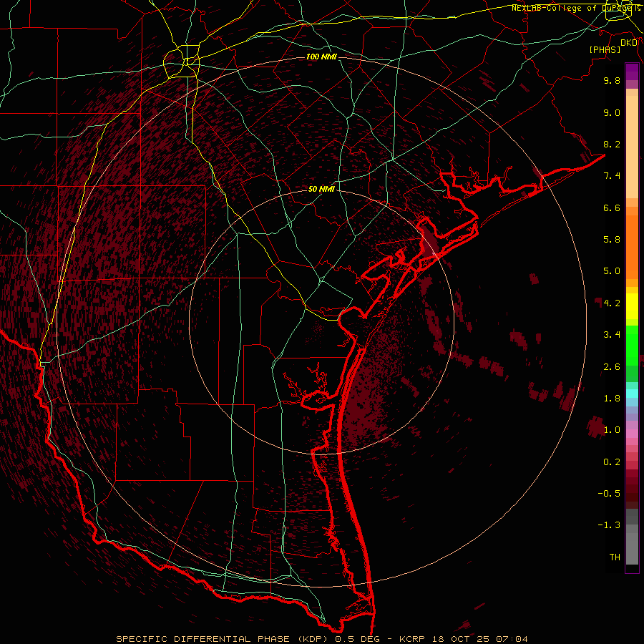Click the purple top segment of the color bar
Viewport: 644px width, 644px height.
(x=632, y=72)
